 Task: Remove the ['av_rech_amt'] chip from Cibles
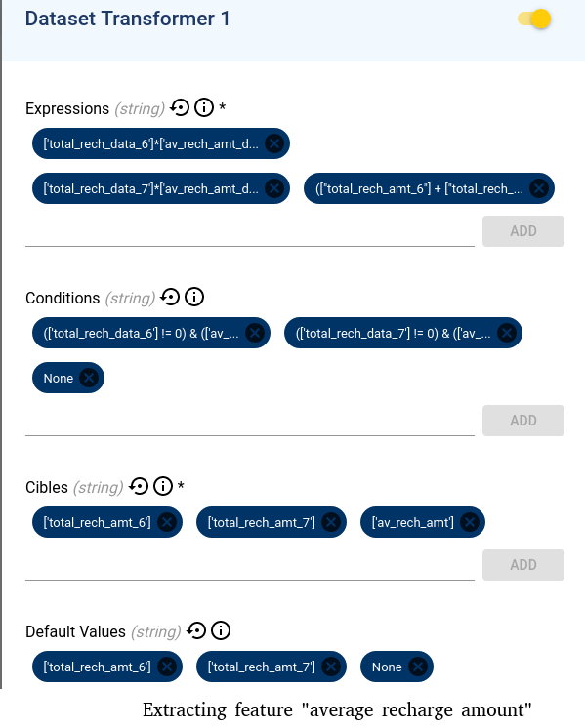tap(470, 522)
